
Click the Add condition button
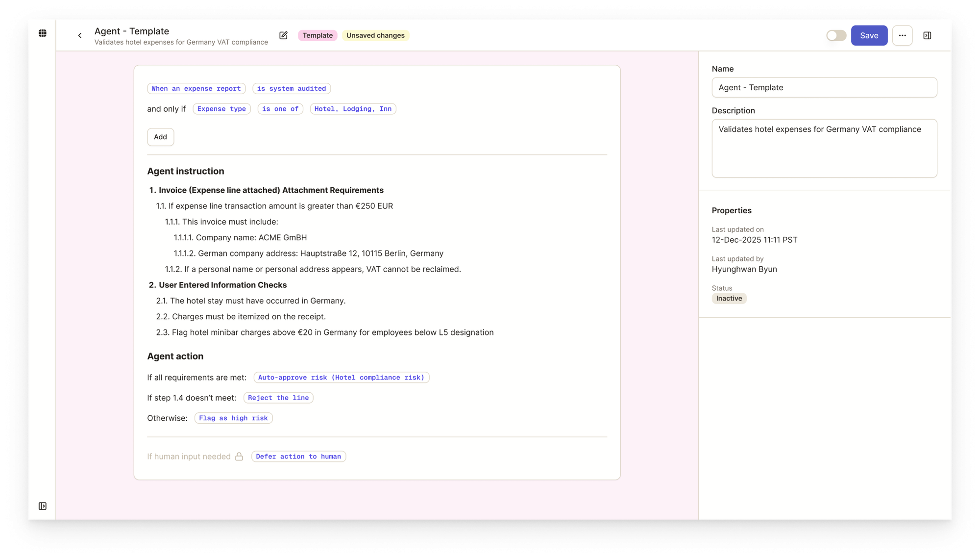click(160, 137)
